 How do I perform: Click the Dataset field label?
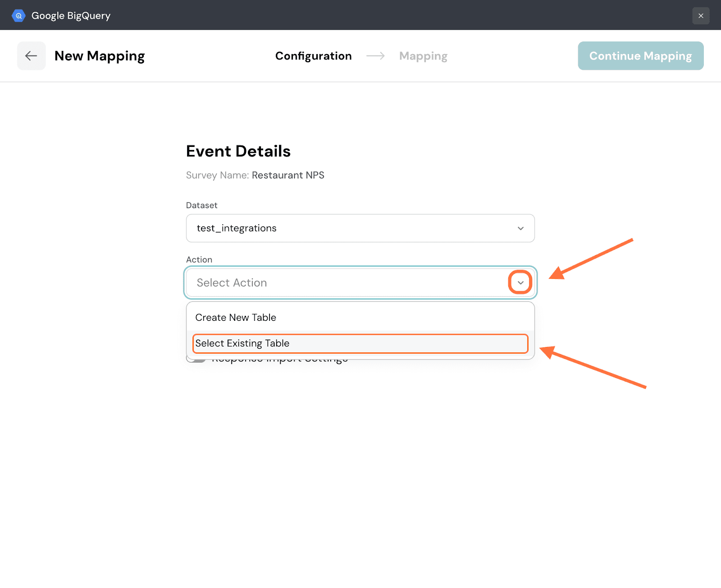(x=201, y=205)
